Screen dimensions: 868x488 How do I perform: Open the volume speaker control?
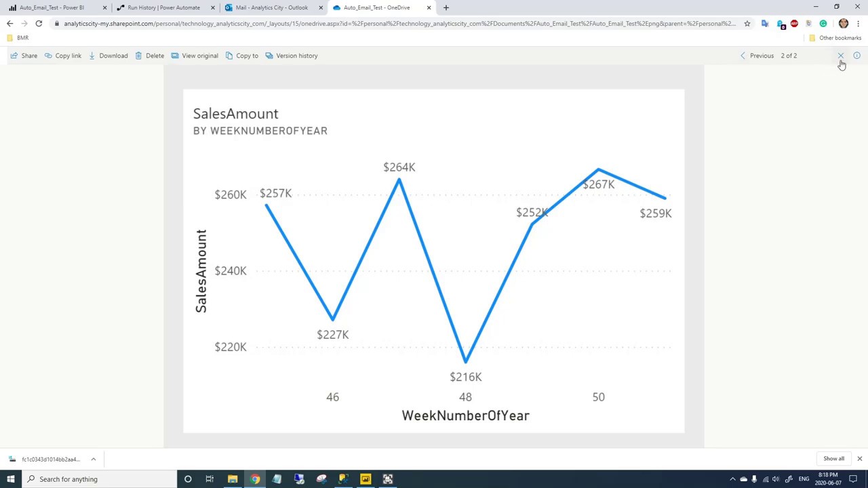pos(776,479)
